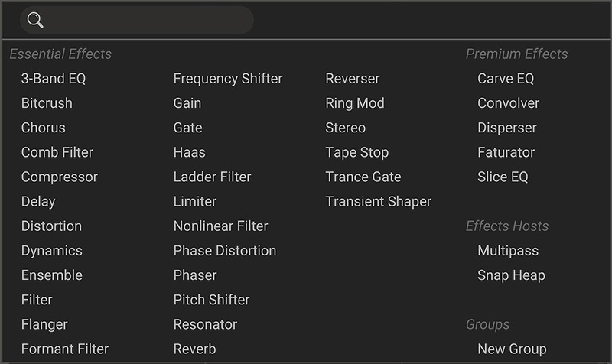Image resolution: width=612 pixels, height=364 pixels.
Task: Click inside the effects search field
Action: 145,20
